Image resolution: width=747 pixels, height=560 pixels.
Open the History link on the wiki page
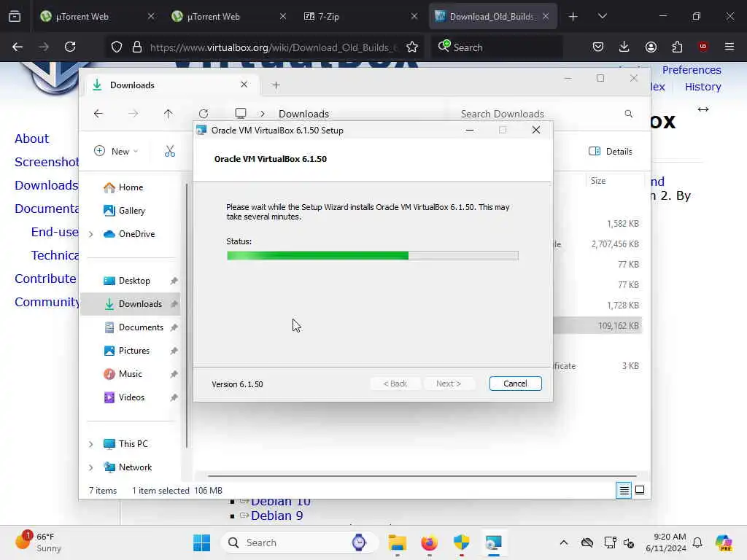[x=703, y=87]
